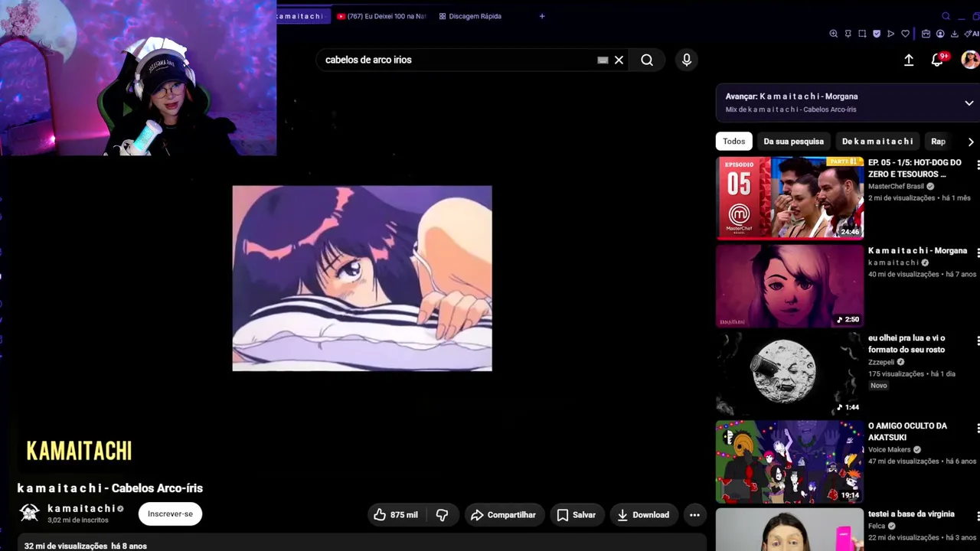Click the YouTube upload arrow icon

pyautogui.click(x=909, y=60)
